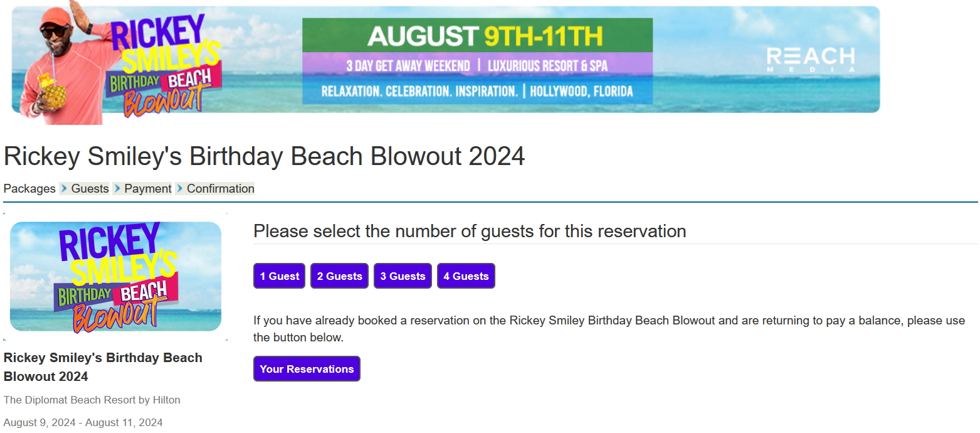Select the 1 Guest button
The width and height of the screenshot is (980, 433).
point(279,276)
